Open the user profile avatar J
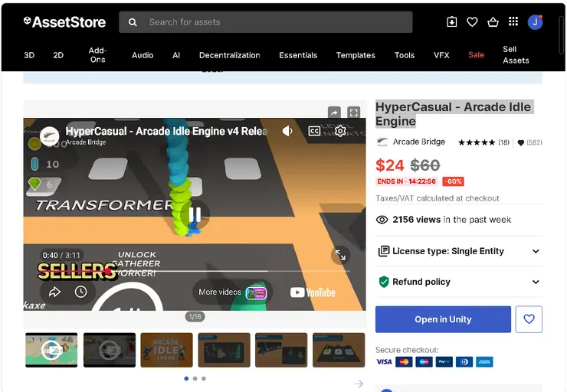The width and height of the screenshot is (567, 392). 535,22
